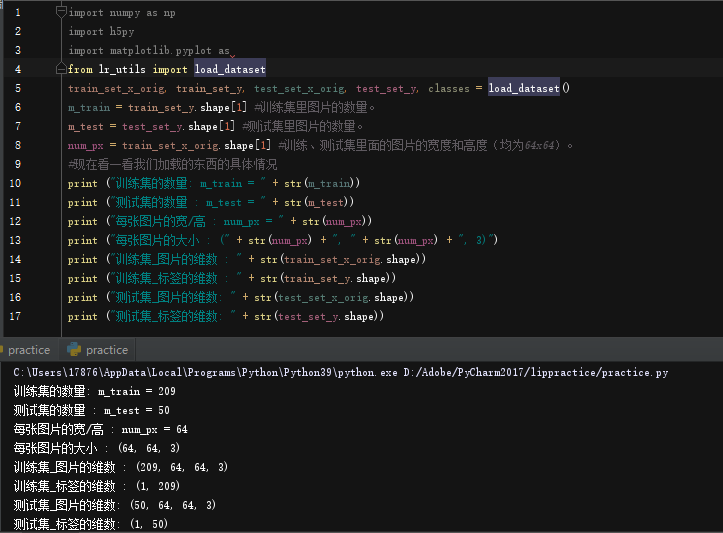This screenshot has height=533, width=723.
Task: Click line number 10 in the gutter
Action: (15, 183)
